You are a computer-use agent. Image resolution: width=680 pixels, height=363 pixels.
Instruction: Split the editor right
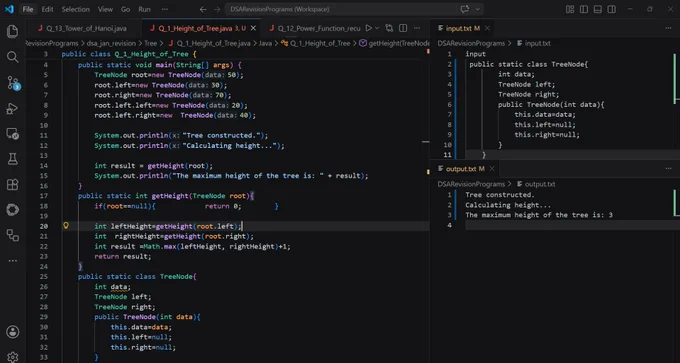[403, 28]
